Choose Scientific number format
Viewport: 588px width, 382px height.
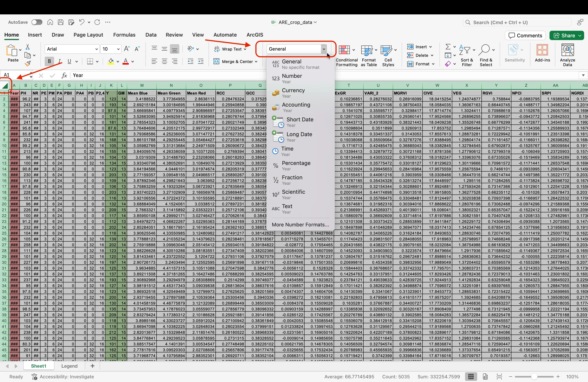click(301, 195)
